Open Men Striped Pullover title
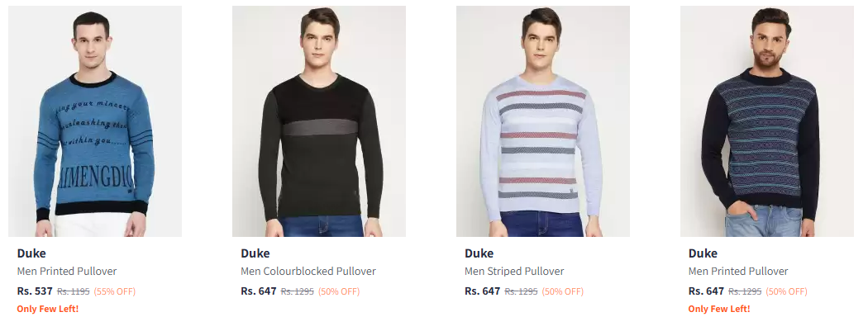Screen dimensions: 868x331 [514, 272]
